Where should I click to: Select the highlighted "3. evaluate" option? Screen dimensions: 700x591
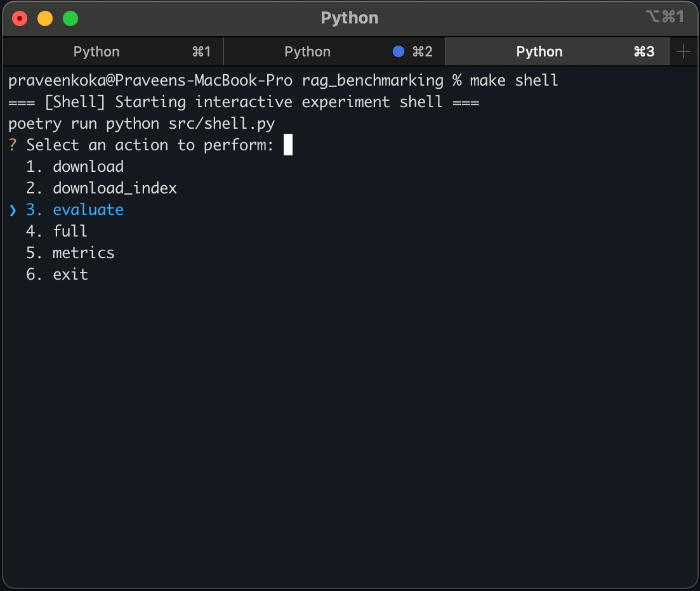[75, 210]
